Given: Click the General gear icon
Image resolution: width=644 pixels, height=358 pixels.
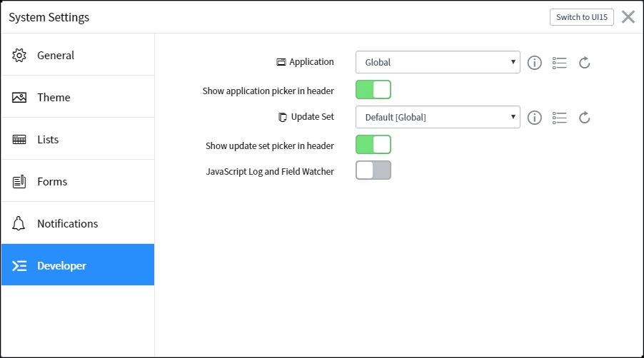Looking at the screenshot, I should coord(19,56).
